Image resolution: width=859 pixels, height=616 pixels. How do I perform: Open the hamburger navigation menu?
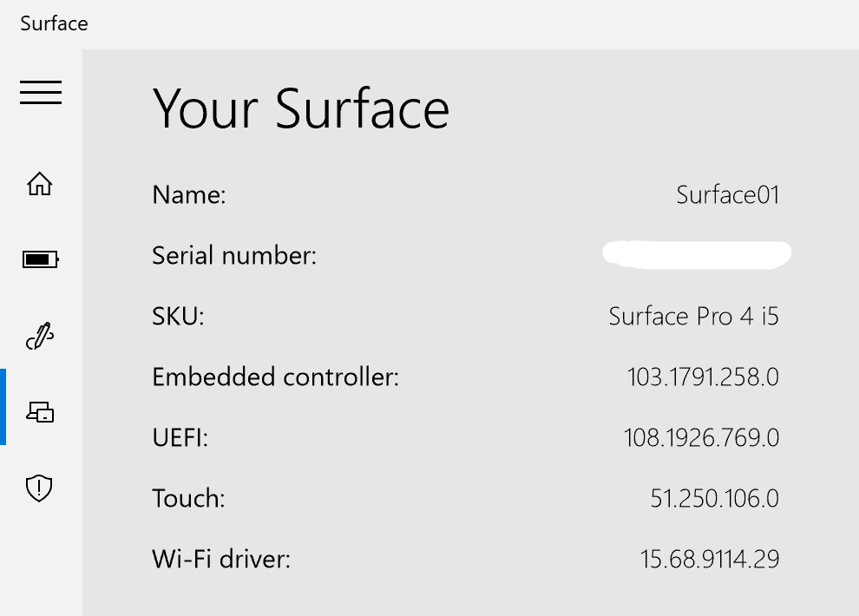point(41,92)
